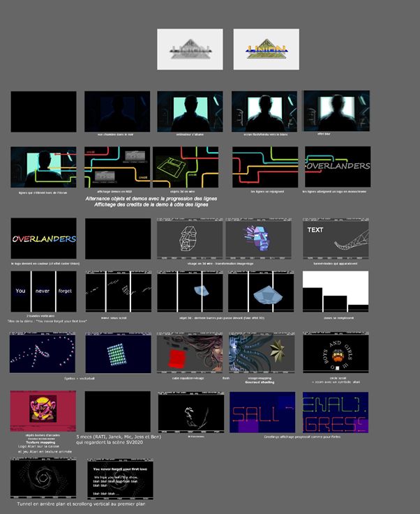The image size is (420, 514).
Task: Select the rainbow-colored OVERLANDERS logo frame
Action: click(x=43, y=239)
